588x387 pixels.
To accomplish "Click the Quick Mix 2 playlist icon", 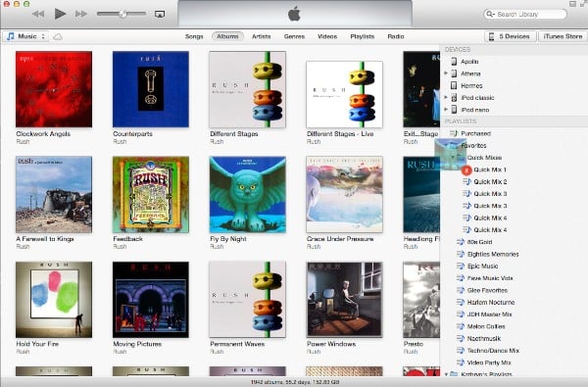I will pyautogui.click(x=466, y=181).
